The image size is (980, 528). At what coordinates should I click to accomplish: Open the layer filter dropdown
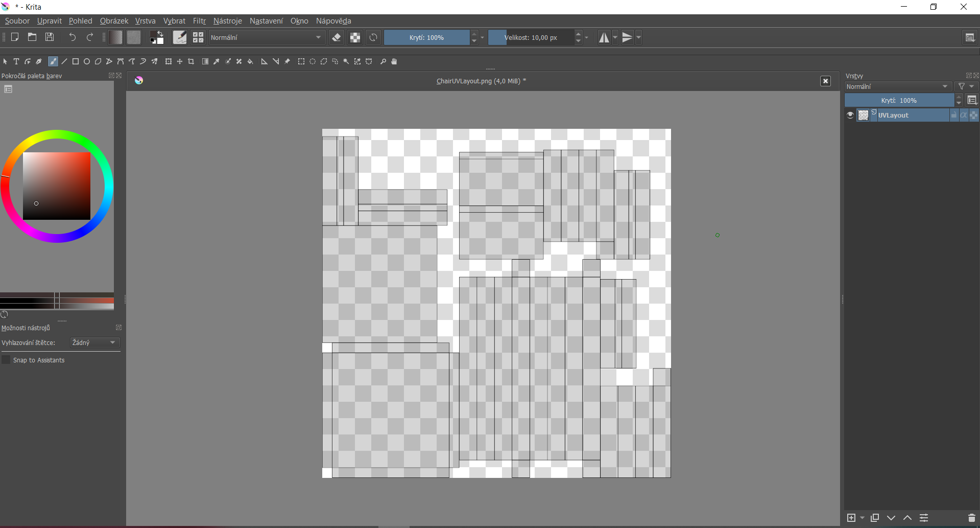[x=966, y=86]
